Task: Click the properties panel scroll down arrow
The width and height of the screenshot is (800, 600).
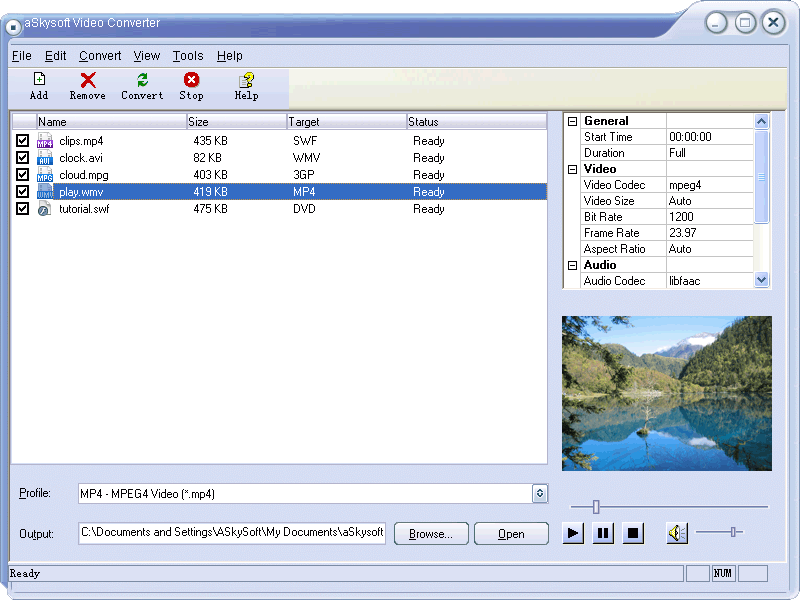Action: coord(761,280)
